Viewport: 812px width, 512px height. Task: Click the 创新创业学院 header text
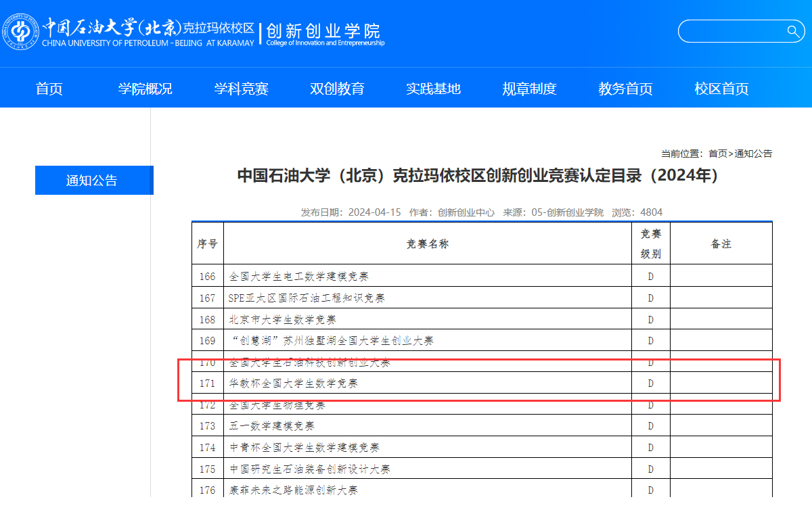coord(325,28)
